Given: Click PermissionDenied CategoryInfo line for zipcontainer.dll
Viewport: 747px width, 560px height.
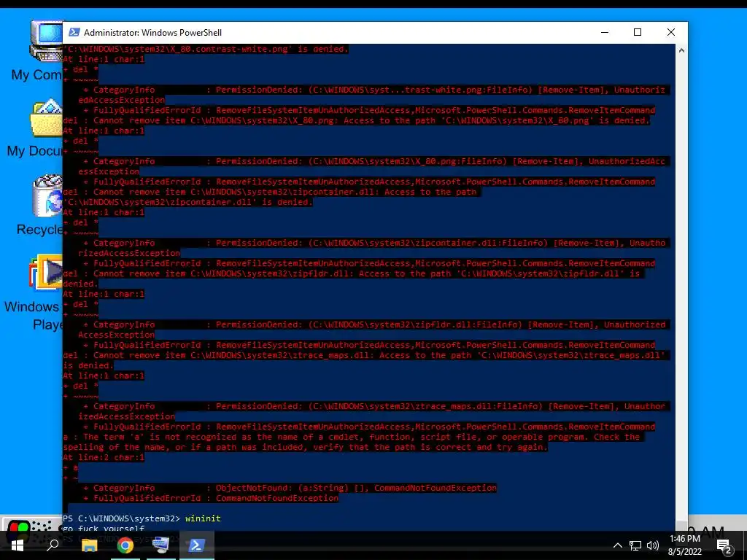Looking at the screenshot, I should 374,243.
